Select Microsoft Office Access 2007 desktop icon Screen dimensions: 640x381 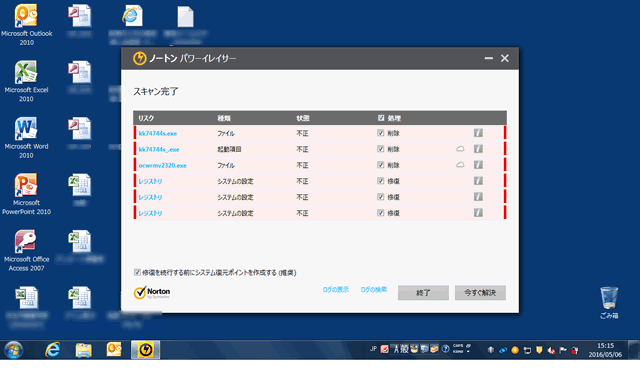click(x=27, y=250)
